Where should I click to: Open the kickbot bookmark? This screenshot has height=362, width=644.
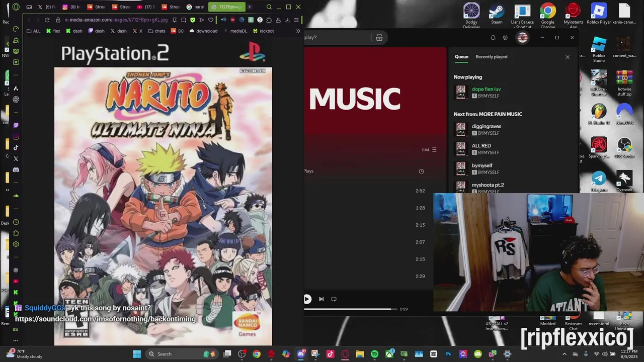coord(263,31)
